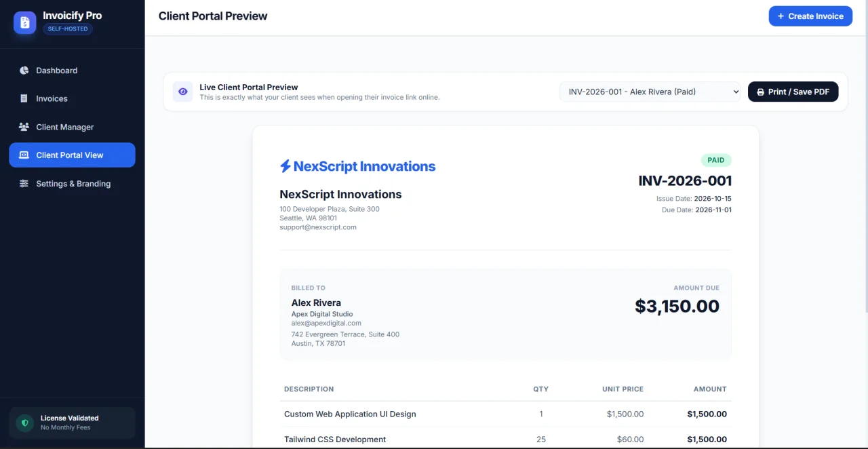Image resolution: width=868 pixels, height=449 pixels.
Task: Click the Invoicify Pro logo icon
Action: click(25, 23)
